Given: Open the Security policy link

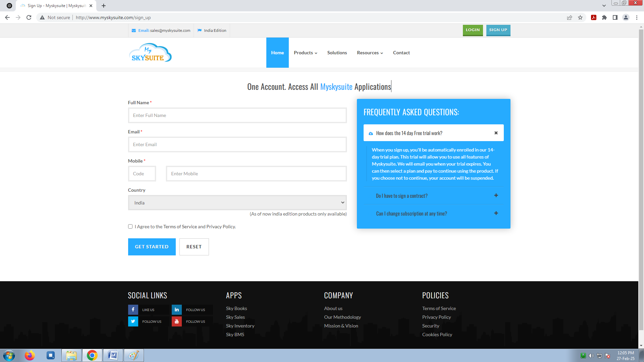Looking at the screenshot, I should pos(431,326).
